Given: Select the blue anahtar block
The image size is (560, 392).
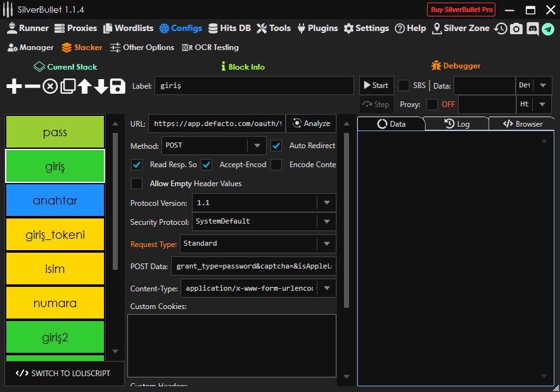Looking at the screenshot, I should (55, 201).
